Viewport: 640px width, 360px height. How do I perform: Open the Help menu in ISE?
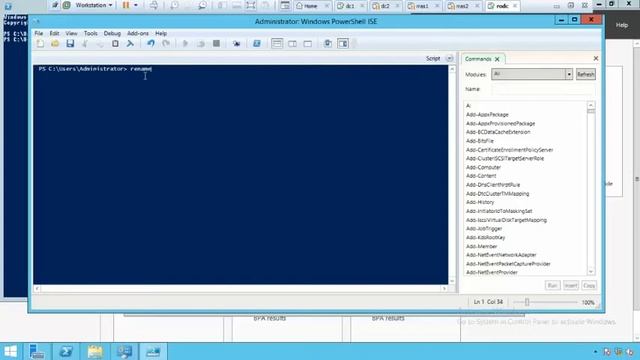tap(161, 33)
